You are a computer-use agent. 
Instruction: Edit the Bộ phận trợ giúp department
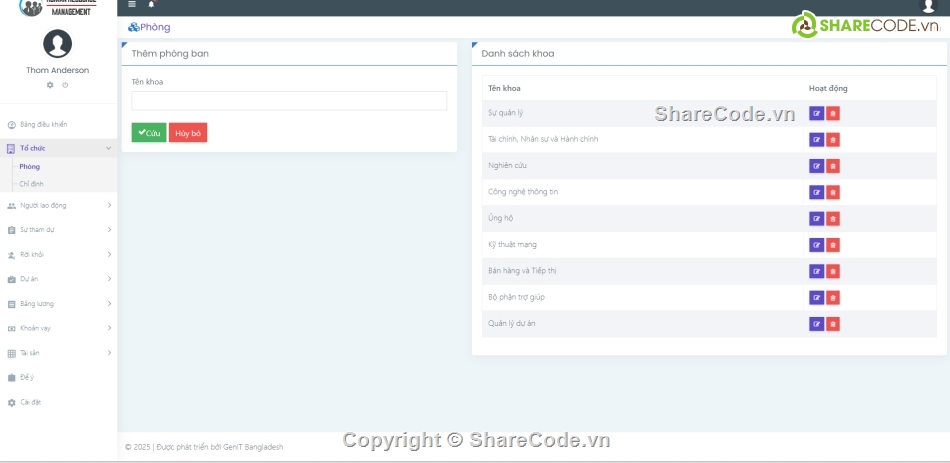pyautogui.click(x=816, y=298)
